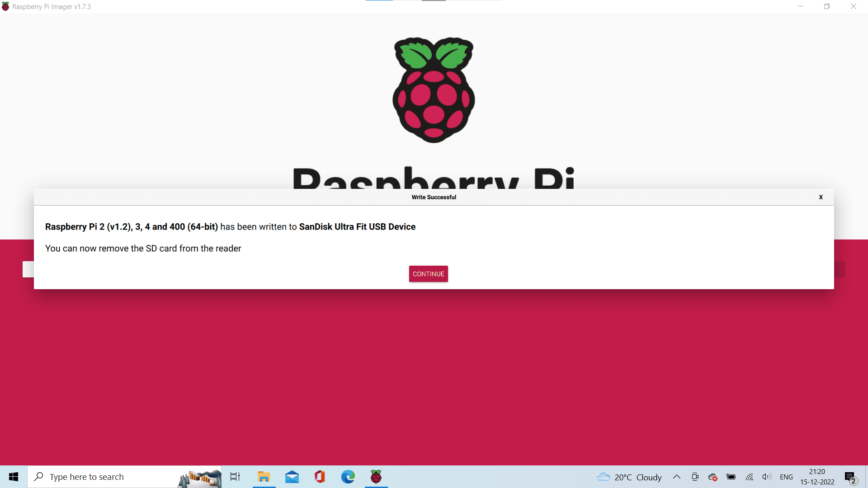This screenshot has height=488, width=868.
Task: Click the taskbar search box
Action: coord(124,477)
